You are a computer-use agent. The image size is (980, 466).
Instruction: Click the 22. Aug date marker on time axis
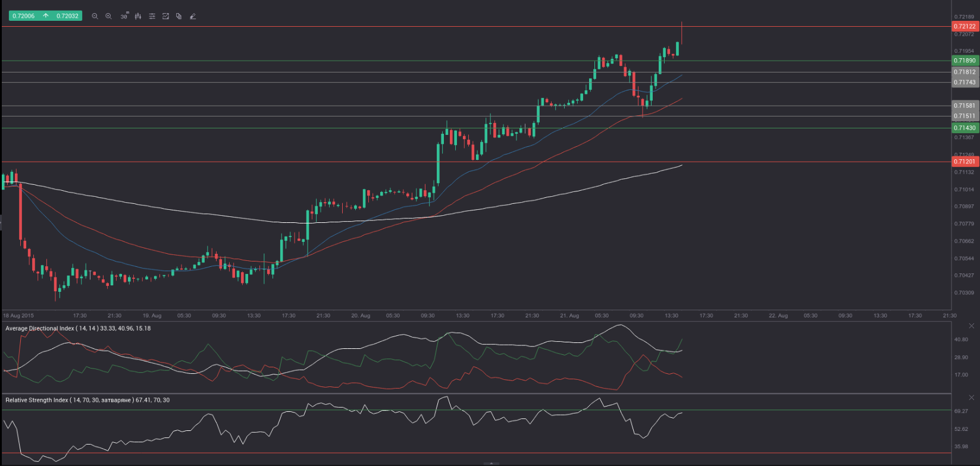778,316
